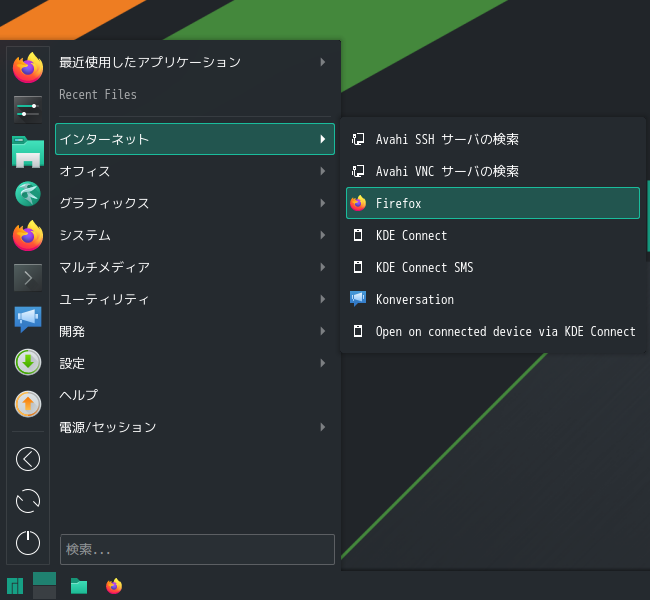650x600 pixels.
Task: Launch the Firefox icon pinned in the taskbar
Action: 114,586
